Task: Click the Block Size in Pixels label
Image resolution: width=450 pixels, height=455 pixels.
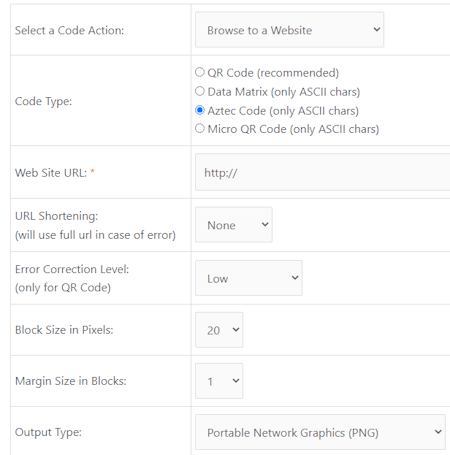Action: (64, 330)
